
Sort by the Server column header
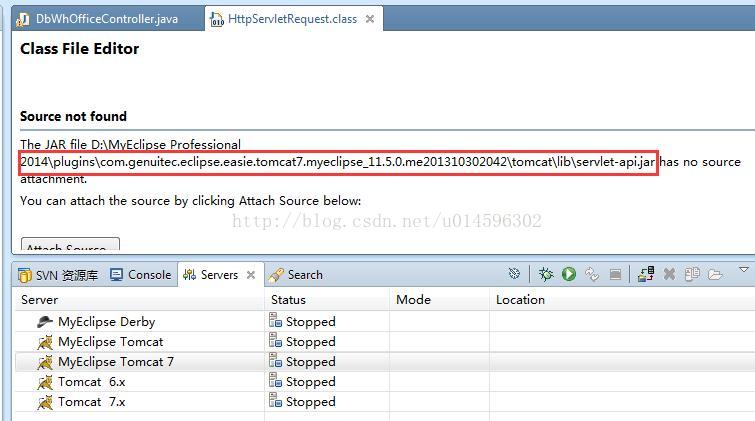[139, 300]
